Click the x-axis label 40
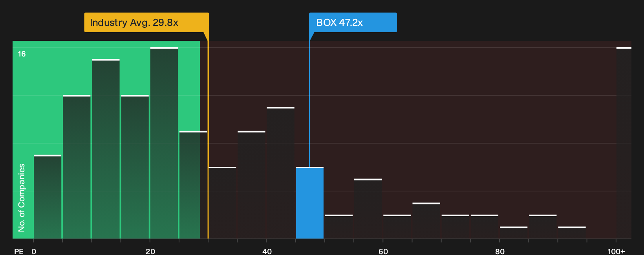This screenshot has height=255, width=644. 267,251
